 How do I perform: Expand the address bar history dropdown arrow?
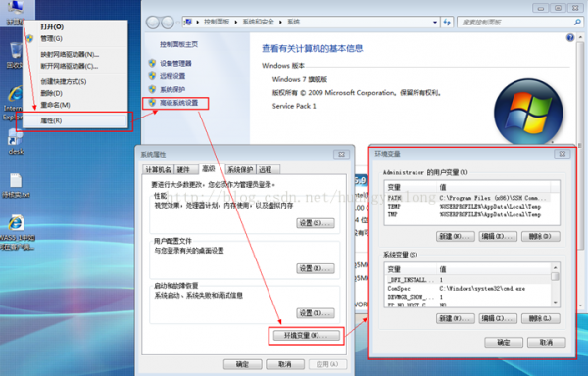click(x=435, y=23)
